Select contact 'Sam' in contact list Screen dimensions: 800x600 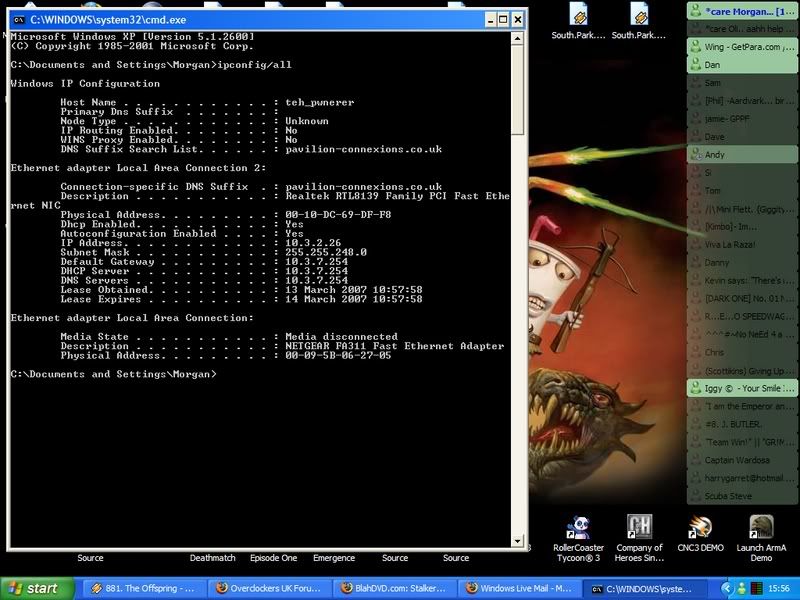tap(742, 83)
